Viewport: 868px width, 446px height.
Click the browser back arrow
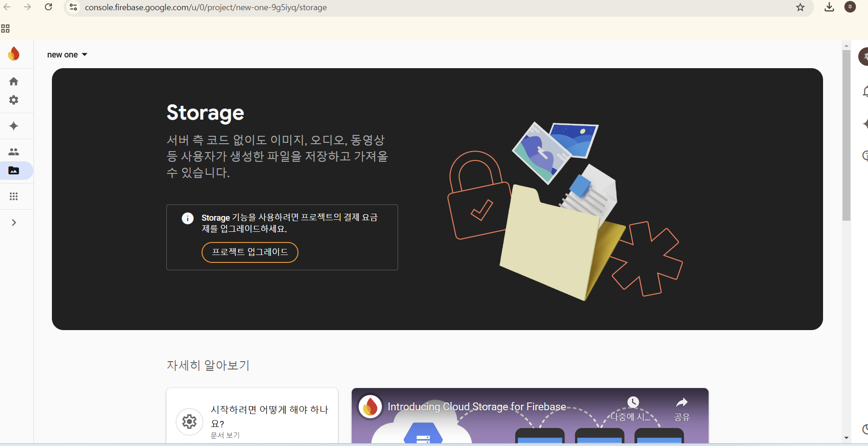point(7,7)
